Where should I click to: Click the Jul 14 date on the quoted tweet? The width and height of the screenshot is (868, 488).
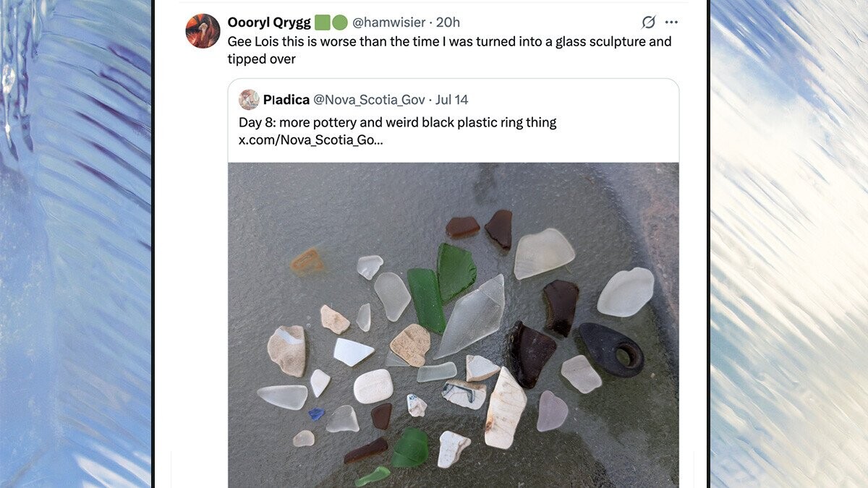click(x=452, y=100)
